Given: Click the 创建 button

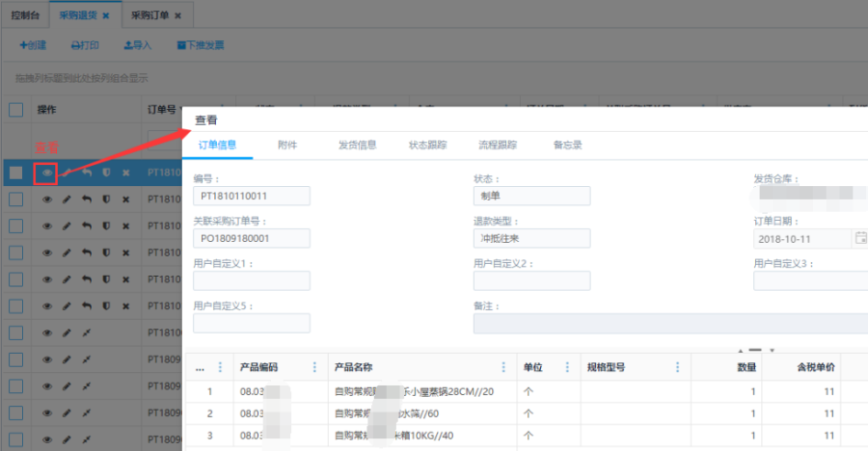Looking at the screenshot, I should point(33,45).
